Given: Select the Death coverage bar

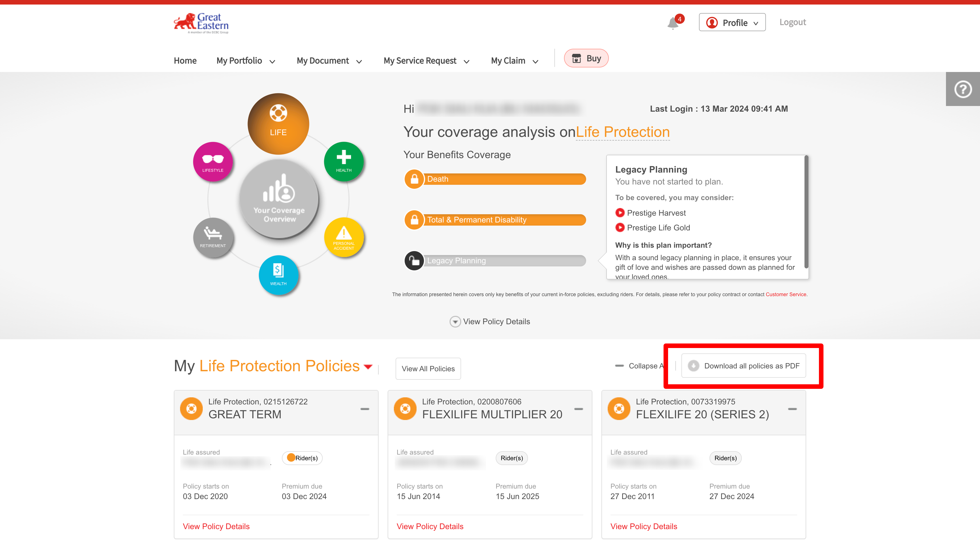Looking at the screenshot, I should pos(504,179).
